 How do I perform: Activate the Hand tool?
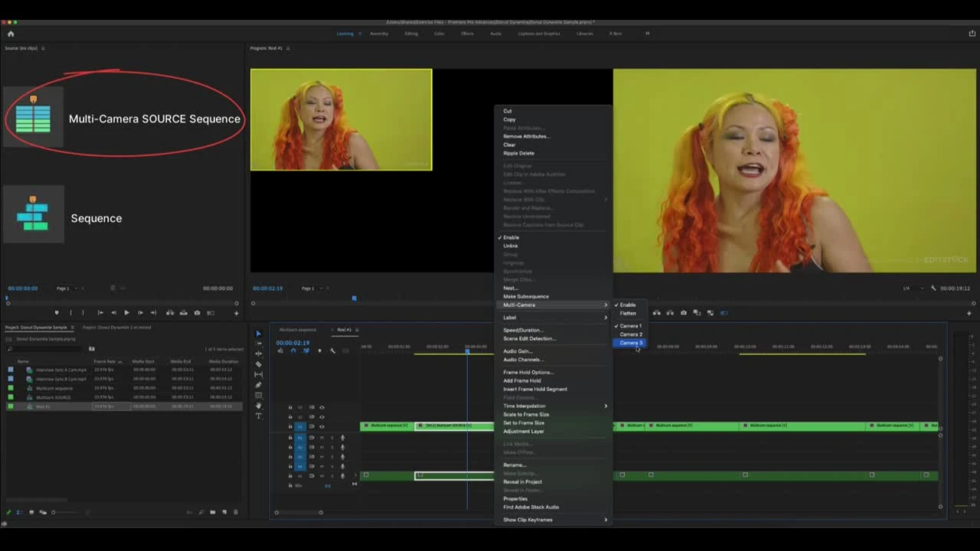point(259,406)
